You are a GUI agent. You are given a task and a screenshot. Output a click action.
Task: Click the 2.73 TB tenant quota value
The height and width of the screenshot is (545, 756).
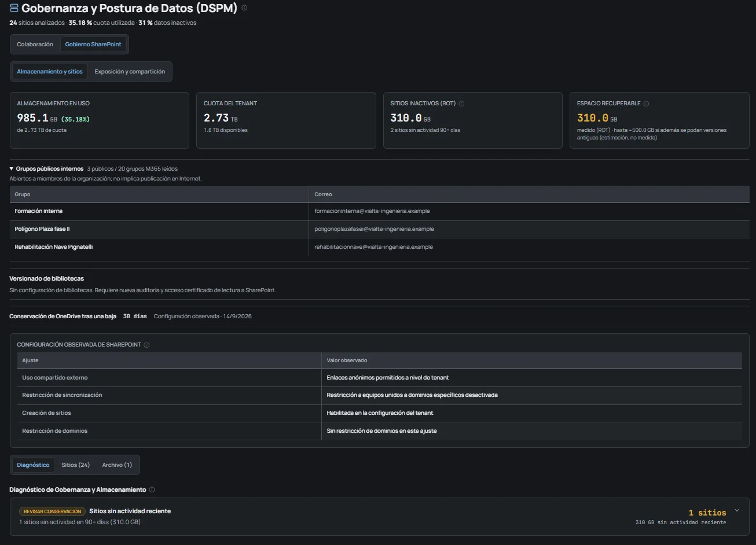(x=221, y=118)
